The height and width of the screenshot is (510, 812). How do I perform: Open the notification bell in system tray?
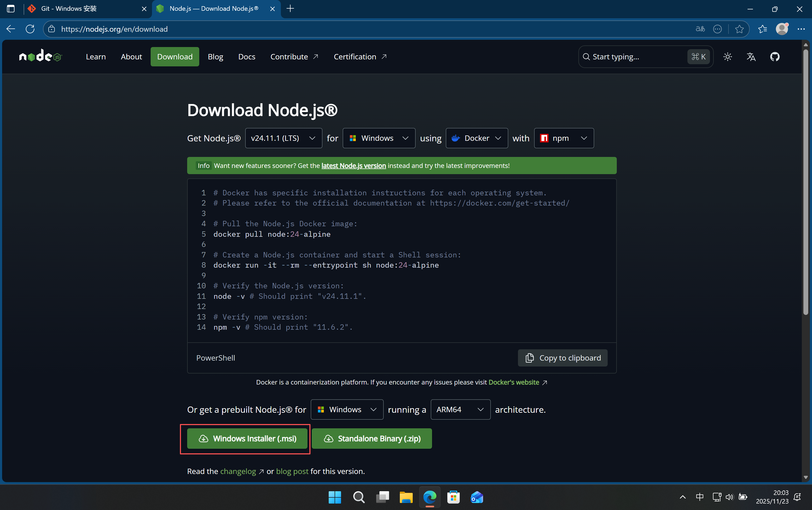pos(797,497)
